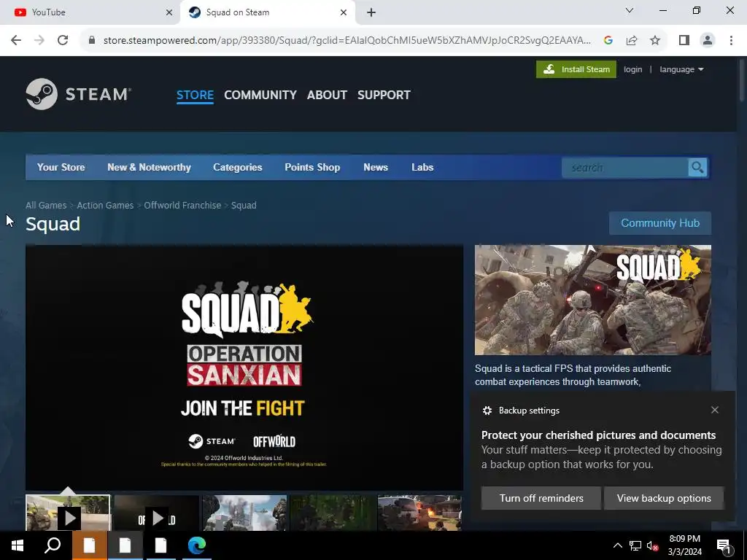Open the notification center icon

[x=724, y=545]
